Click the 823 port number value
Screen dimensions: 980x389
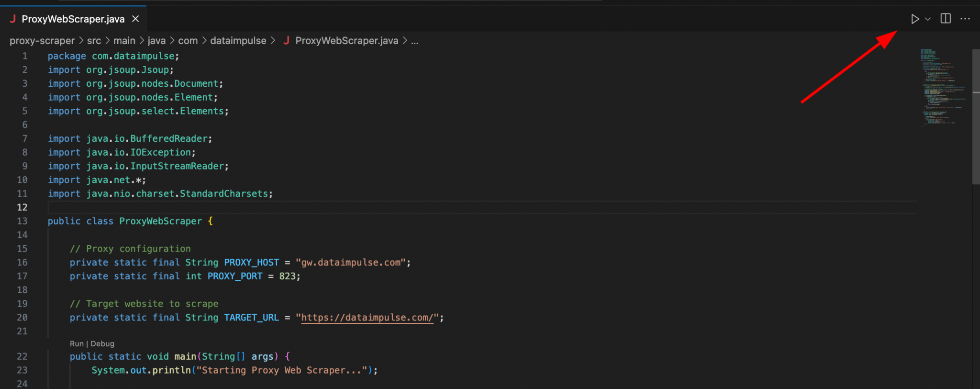coord(287,276)
